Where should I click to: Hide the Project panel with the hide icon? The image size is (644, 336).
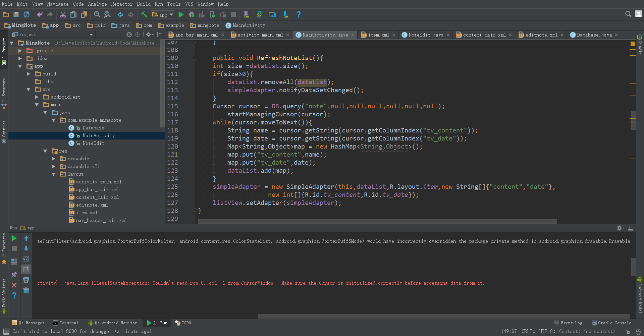point(160,35)
